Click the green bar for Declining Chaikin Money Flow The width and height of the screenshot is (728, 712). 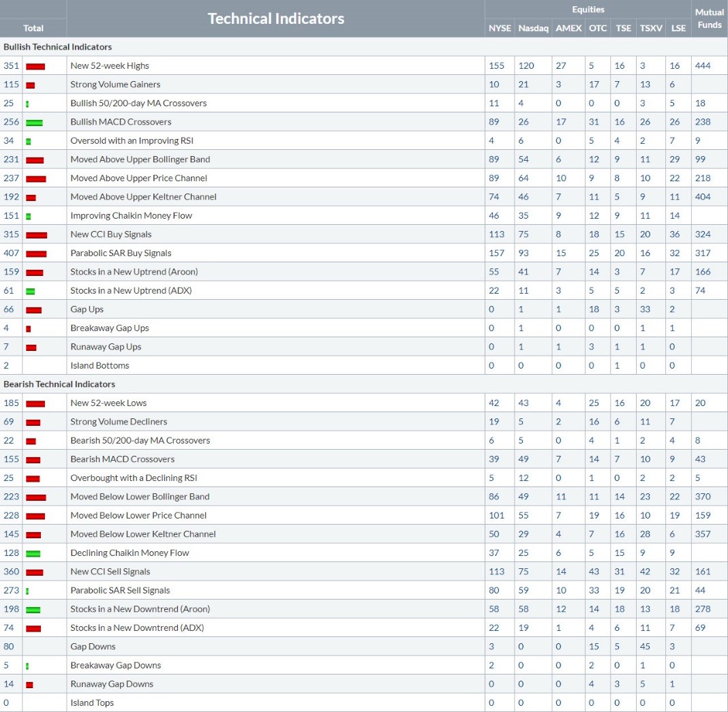click(33, 553)
